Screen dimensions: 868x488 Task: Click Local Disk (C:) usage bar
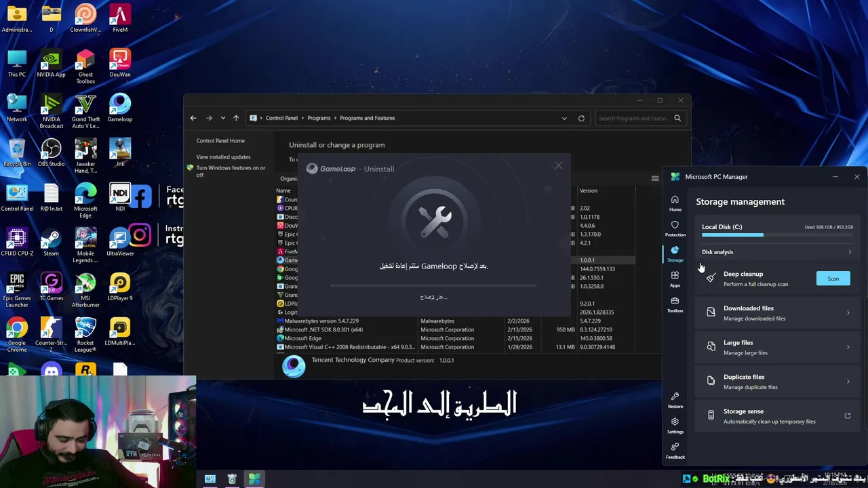tap(777, 235)
